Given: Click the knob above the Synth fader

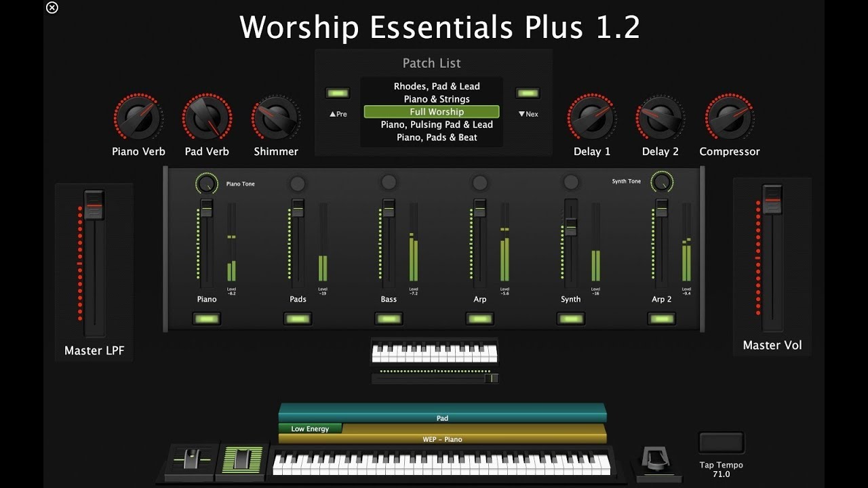Looking at the screenshot, I should [571, 182].
